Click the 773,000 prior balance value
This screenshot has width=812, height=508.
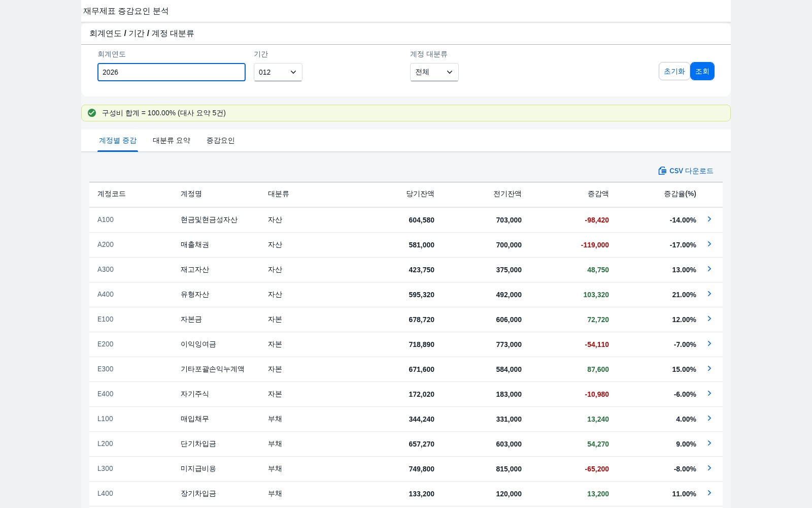509,344
